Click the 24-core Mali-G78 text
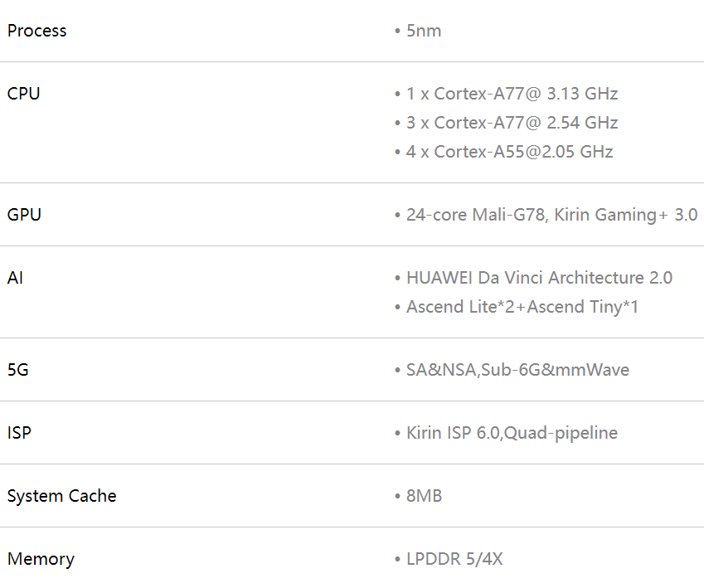704x588 pixels. click(x=474, y=215)
